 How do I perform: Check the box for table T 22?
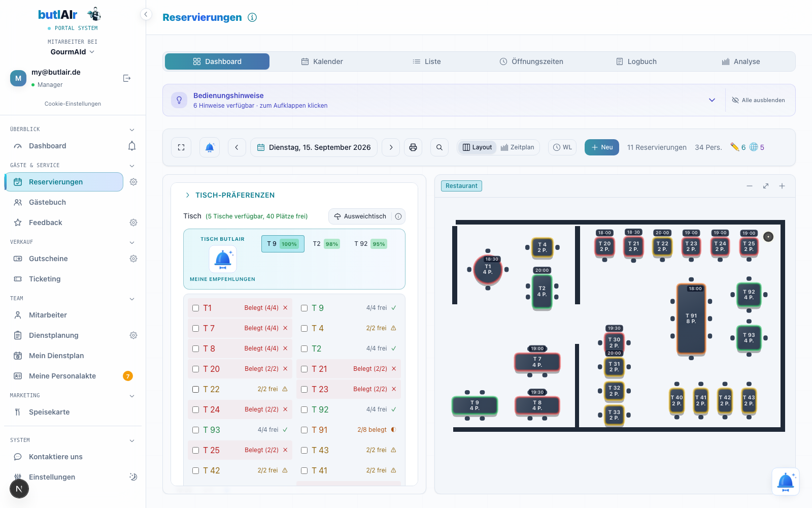195,389
